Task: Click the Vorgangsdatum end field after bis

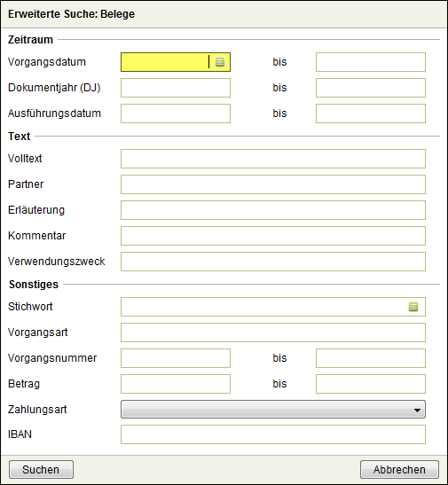Action: (x=371, y=62)
